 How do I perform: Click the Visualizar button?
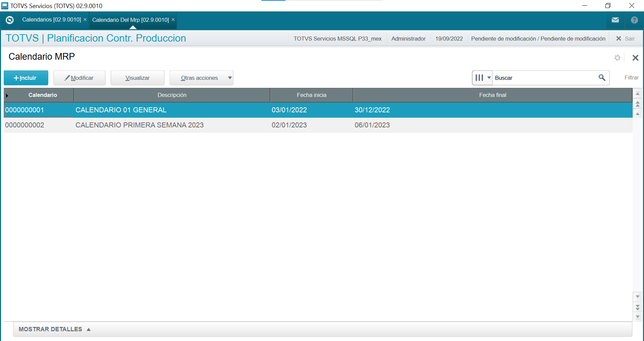click(x=138, y=78)
